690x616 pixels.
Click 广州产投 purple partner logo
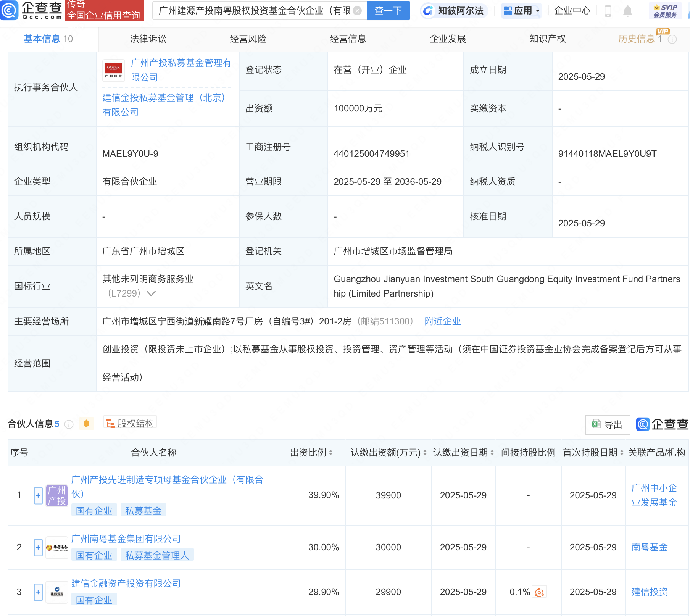[57, 495]
